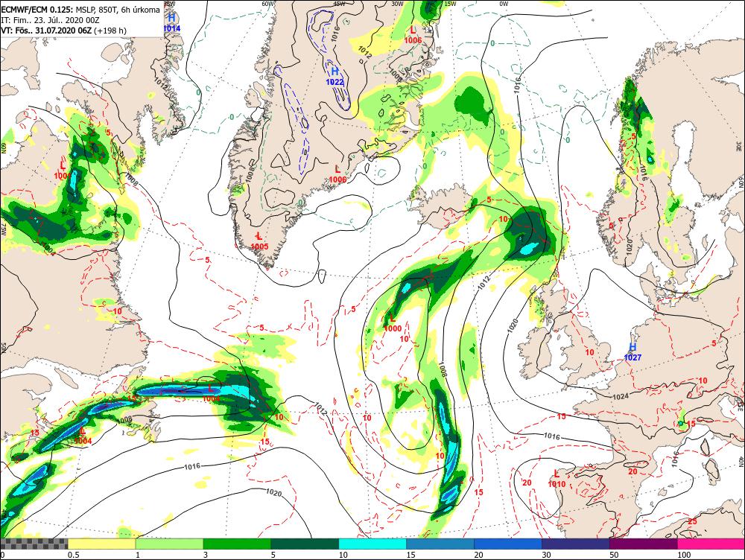Click the steel blue 15–20 legend swatch
This screenshot has height=560, width=745.
[x=440, y=544]
